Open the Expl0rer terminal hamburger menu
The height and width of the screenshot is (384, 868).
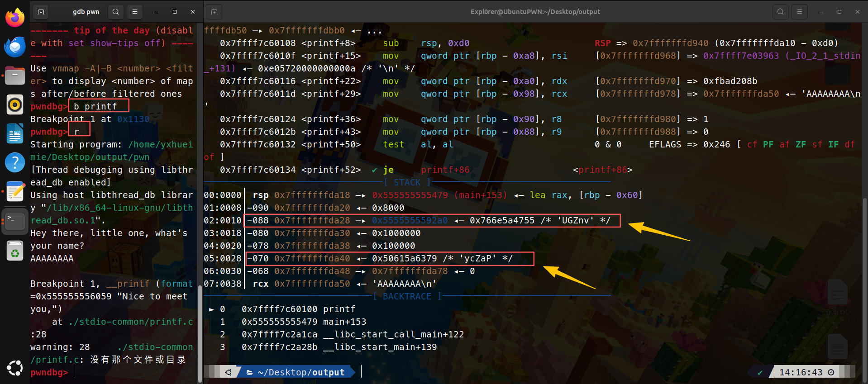coord(800,12)
